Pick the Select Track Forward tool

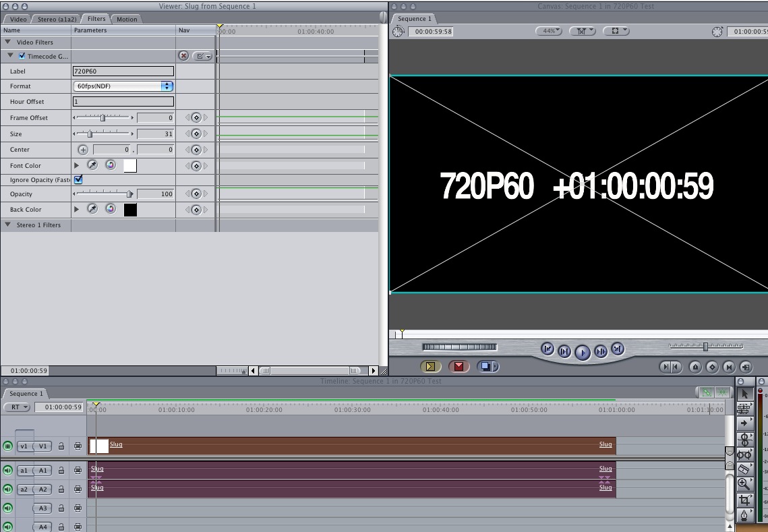click(x=744, y=423)
